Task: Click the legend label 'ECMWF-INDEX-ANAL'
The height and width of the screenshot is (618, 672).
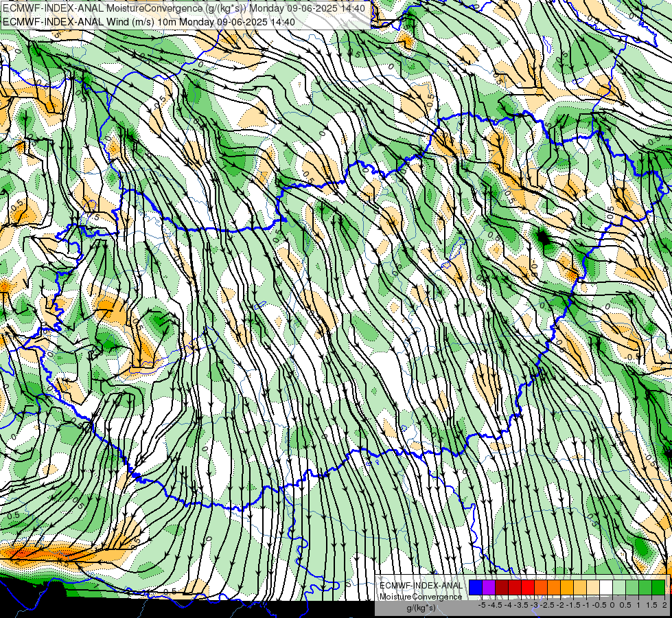Action: (421, 586)
